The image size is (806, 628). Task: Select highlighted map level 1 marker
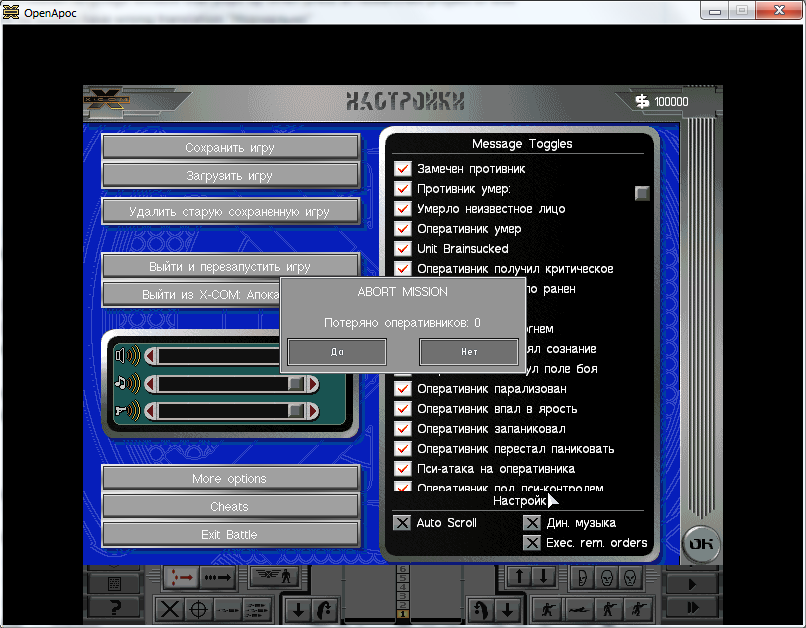coord(402,614)
